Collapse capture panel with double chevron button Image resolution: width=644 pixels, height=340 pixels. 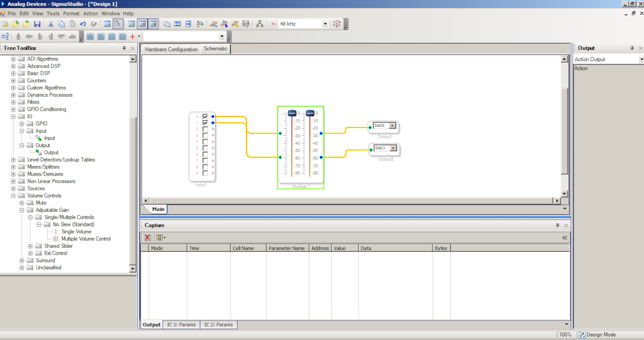click(565, 238)
